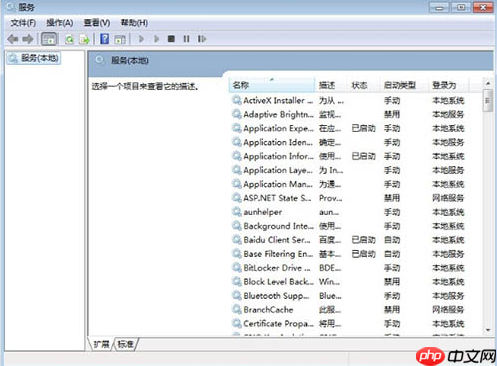This screenshot has height=366, width=497.
Task: Click 已启动 status in Baidu Client row
Action: click(x=363, y=240)
